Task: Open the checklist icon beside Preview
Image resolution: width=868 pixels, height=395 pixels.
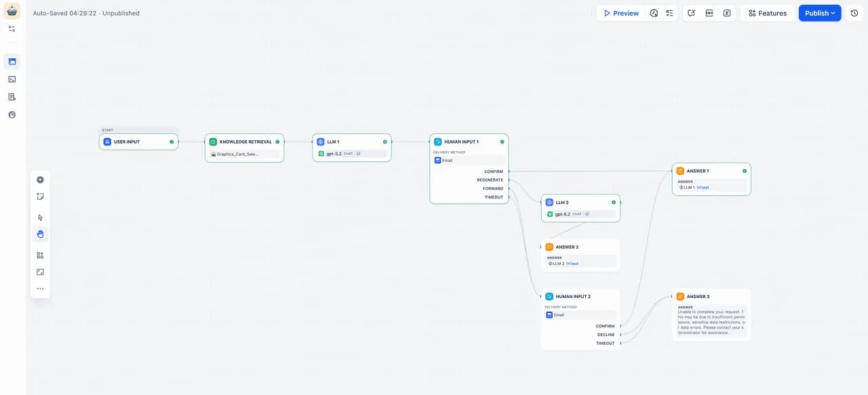Action: tap(669, 13)
